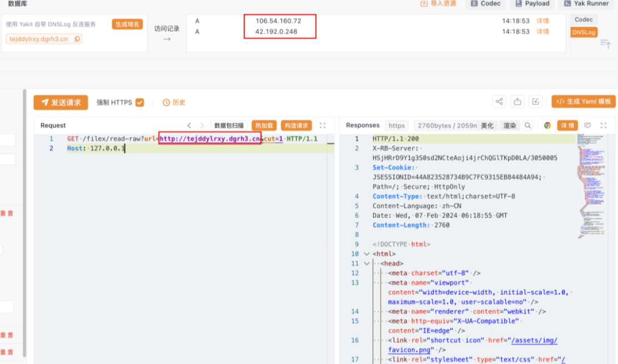This screenshot has width=618, height=364.
Task: Open 详情 for record 106.54.160.72
Action: point(542,21)
